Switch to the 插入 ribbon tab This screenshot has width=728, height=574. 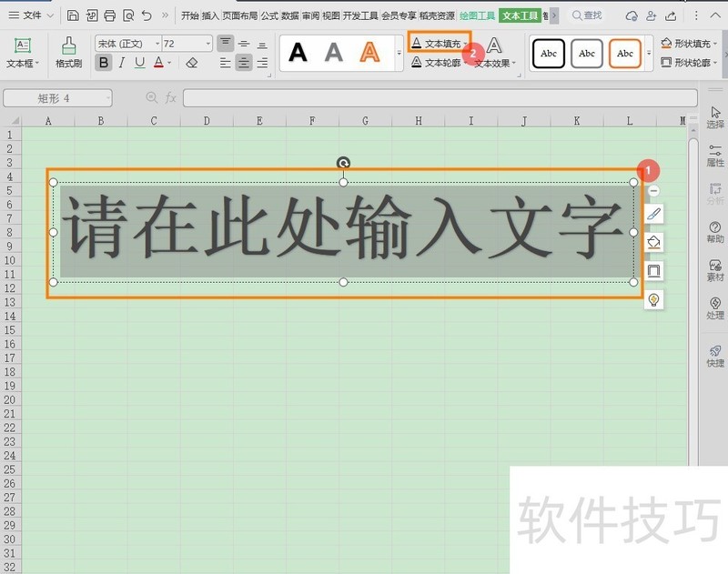pos(211,15)
